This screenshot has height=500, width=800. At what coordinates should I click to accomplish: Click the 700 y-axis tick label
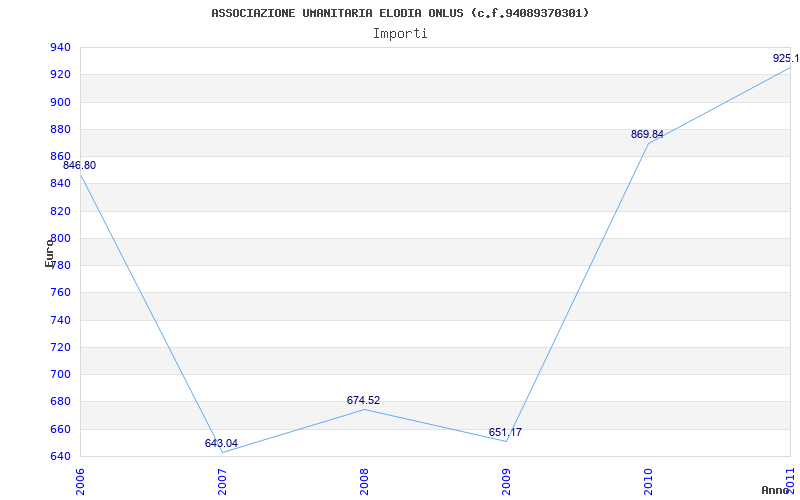pos(60,374)
